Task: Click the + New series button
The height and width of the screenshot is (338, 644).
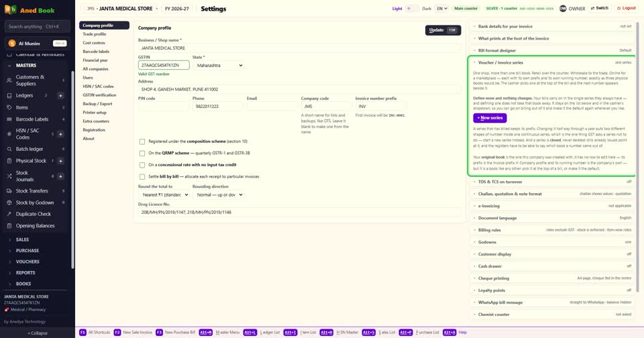Action: coord(490,118)
